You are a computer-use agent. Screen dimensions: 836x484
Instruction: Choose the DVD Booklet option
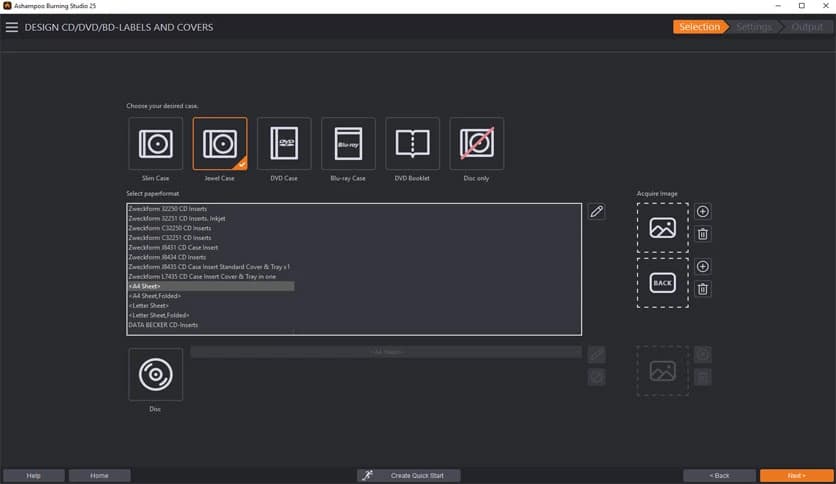tap(412, 143)
